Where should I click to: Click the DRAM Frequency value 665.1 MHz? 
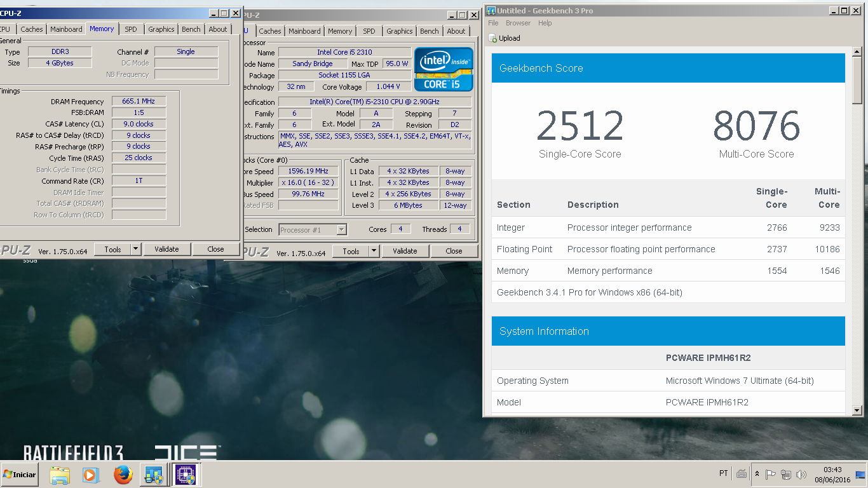click(x=139, y=101)
